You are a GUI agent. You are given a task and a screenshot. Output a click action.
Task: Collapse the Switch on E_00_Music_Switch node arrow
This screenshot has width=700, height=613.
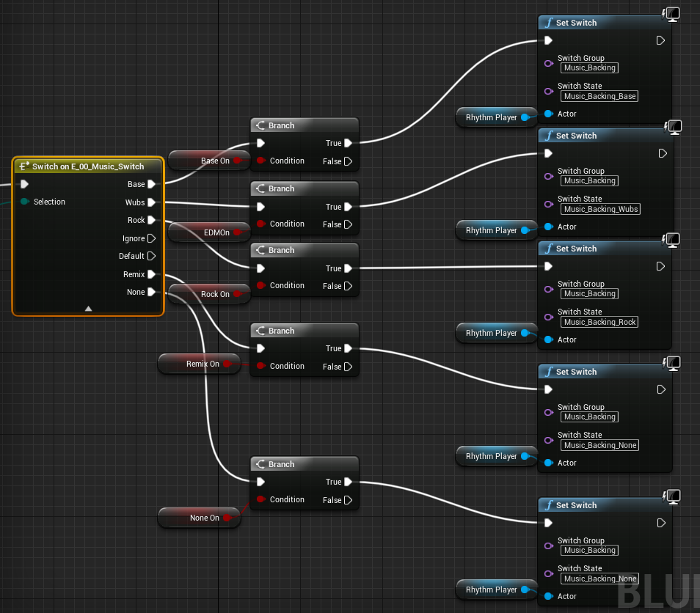point(88,308)
